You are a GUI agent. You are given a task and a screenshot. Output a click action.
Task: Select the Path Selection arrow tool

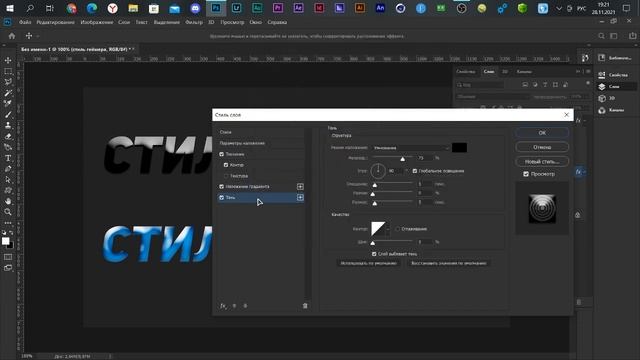pyautogui.click(x=8, y=180)
